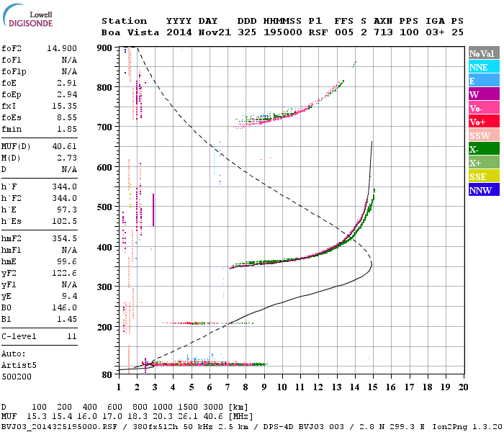
Task: Select the X+ light green legend swatch
Action: point(484,162)
